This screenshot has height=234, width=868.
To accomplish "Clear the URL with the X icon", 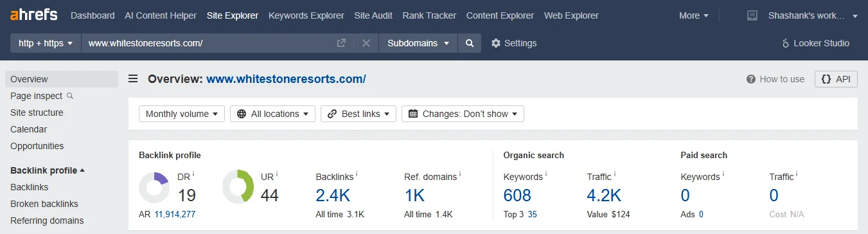I will (366, 43).
